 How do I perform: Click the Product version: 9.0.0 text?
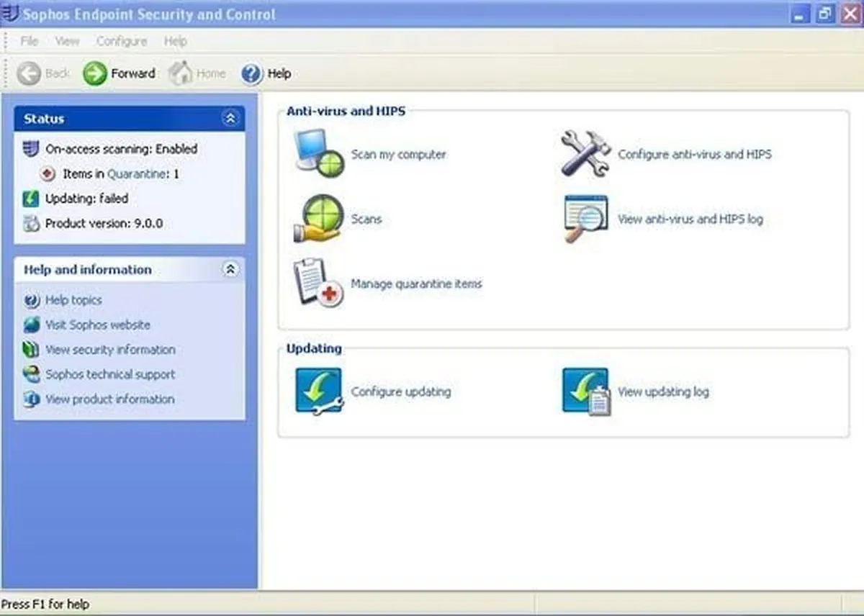click(x=104, y=223)
